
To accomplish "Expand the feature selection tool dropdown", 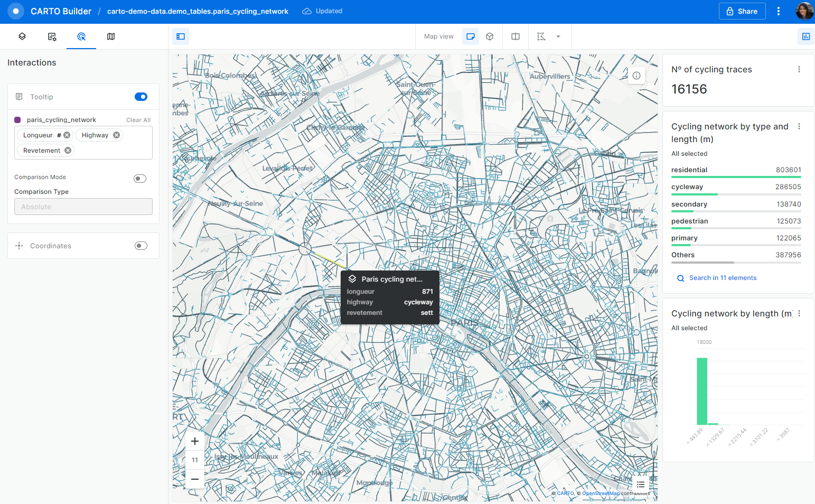I will pyautogui.click(x=558, y=36).
